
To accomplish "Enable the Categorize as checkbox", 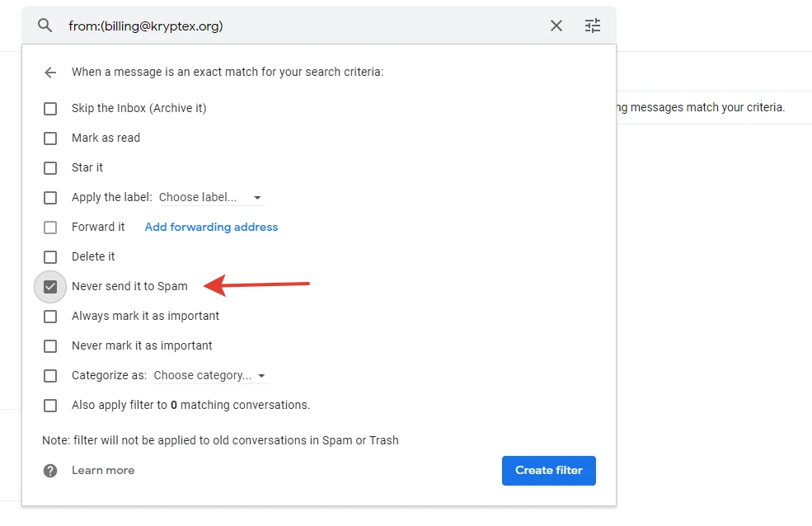I will [x=50, y=376].
